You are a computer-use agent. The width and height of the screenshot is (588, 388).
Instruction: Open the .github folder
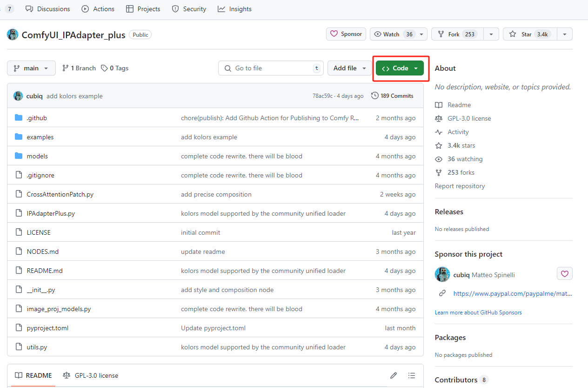[37, 118]
